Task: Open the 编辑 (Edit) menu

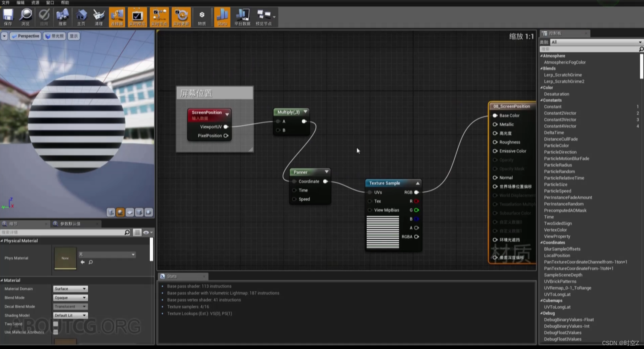Action: [20, 3]
